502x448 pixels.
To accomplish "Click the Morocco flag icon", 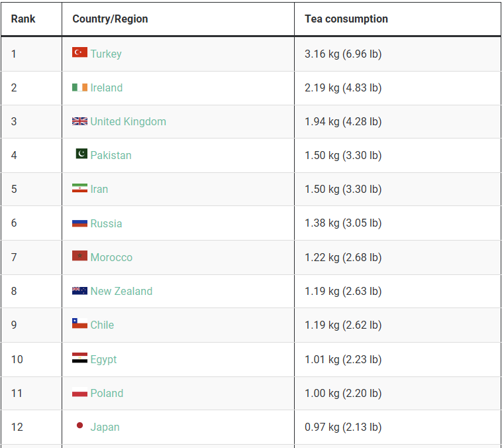I will coord(79,256).
